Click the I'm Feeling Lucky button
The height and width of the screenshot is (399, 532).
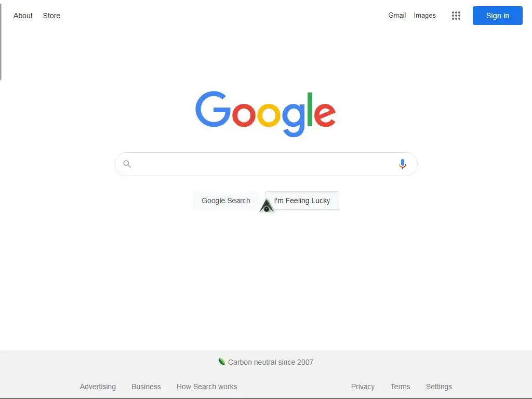click(x=302, y=201)
